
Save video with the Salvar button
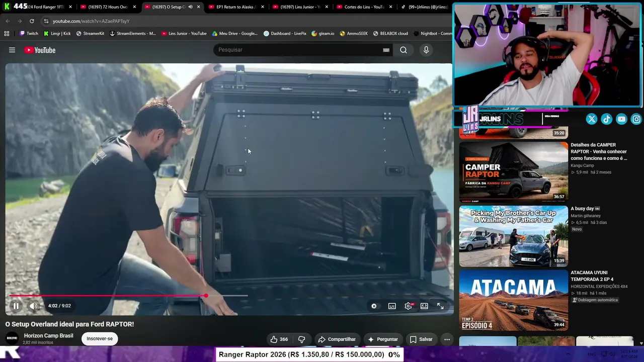(421, 339)
